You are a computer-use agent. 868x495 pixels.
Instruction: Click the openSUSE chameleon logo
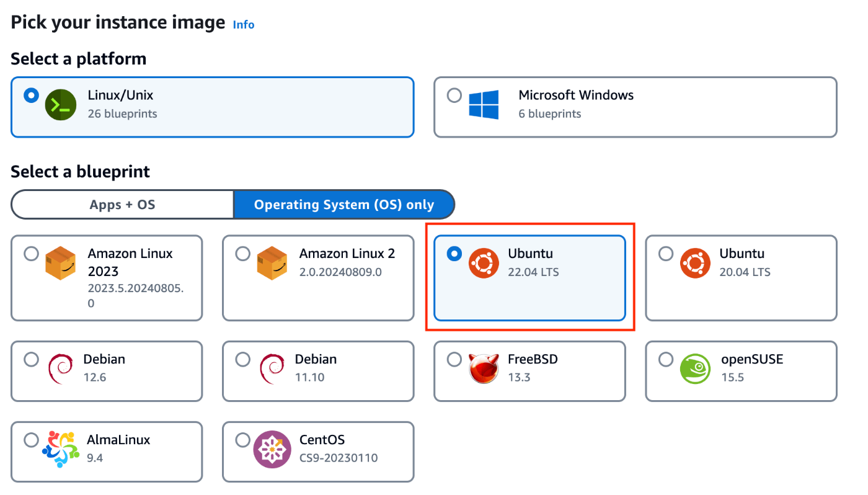[x=695, y=369]
